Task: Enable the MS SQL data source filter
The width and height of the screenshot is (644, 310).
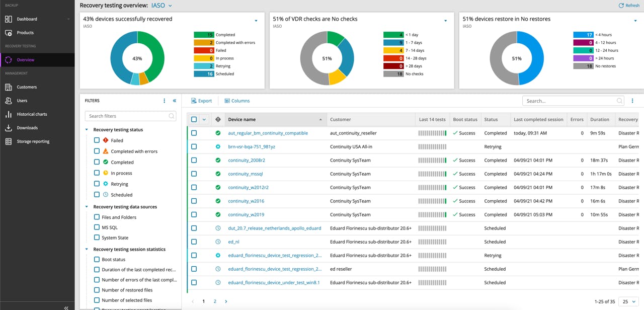Action: (x=97, y=227)
